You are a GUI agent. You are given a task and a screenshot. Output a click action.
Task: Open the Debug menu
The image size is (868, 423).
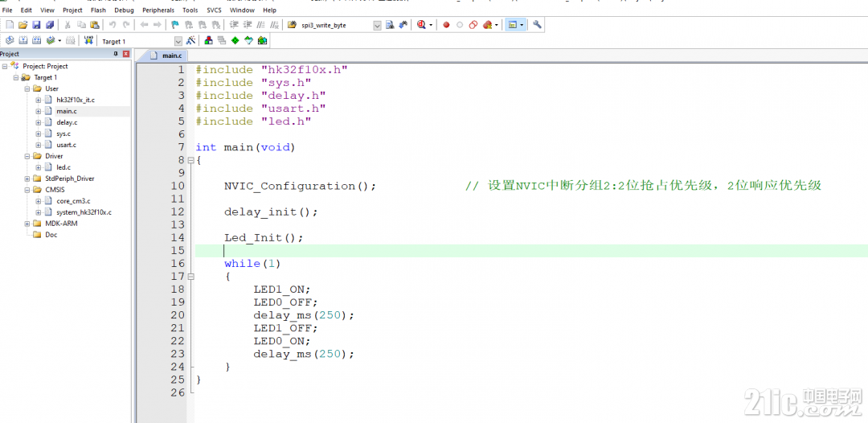[124, 10]
